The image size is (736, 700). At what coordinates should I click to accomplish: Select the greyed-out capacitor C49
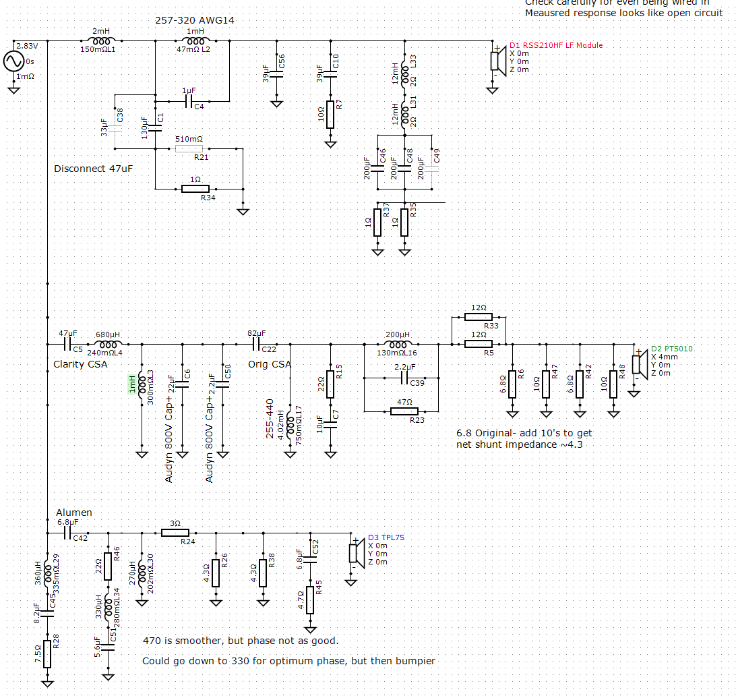click(x=432, y=168)
